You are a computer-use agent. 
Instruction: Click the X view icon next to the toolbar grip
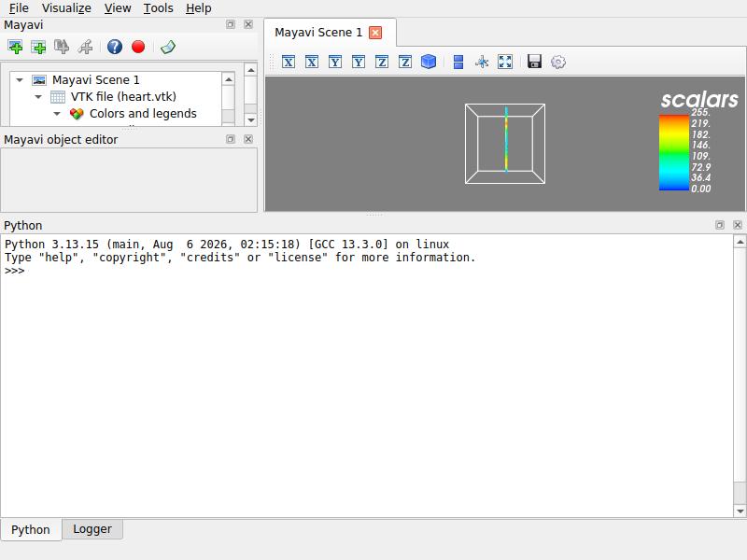click(x=289, y=62)
